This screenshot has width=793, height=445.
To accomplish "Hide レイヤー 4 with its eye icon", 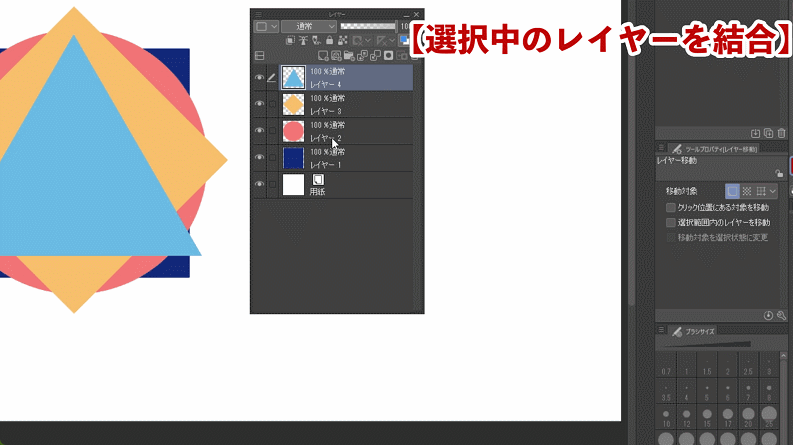I will 259,78.
